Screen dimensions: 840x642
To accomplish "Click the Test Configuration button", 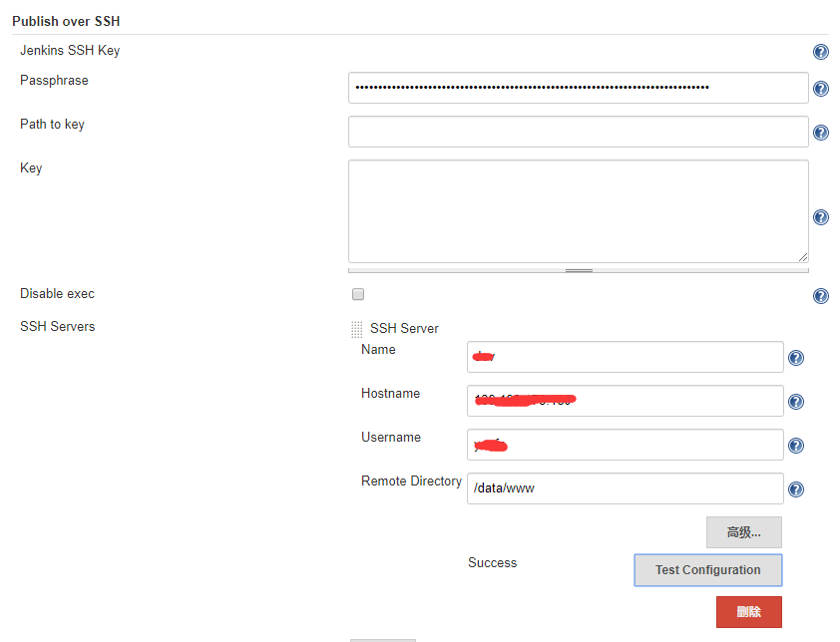I will [x=707, y=569].
